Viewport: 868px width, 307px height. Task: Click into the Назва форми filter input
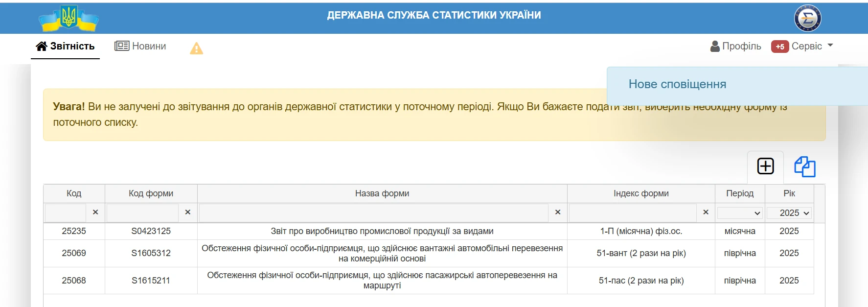(x=373, y=213)
